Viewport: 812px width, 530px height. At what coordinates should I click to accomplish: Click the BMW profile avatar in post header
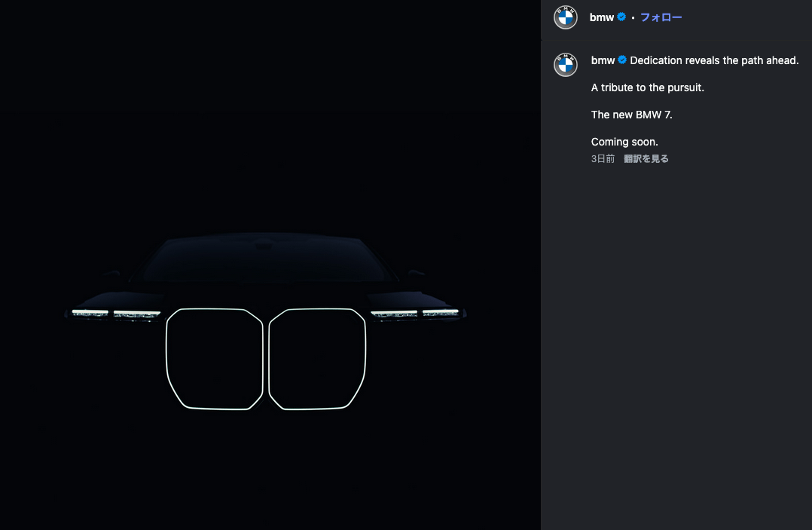pos(566,17)
